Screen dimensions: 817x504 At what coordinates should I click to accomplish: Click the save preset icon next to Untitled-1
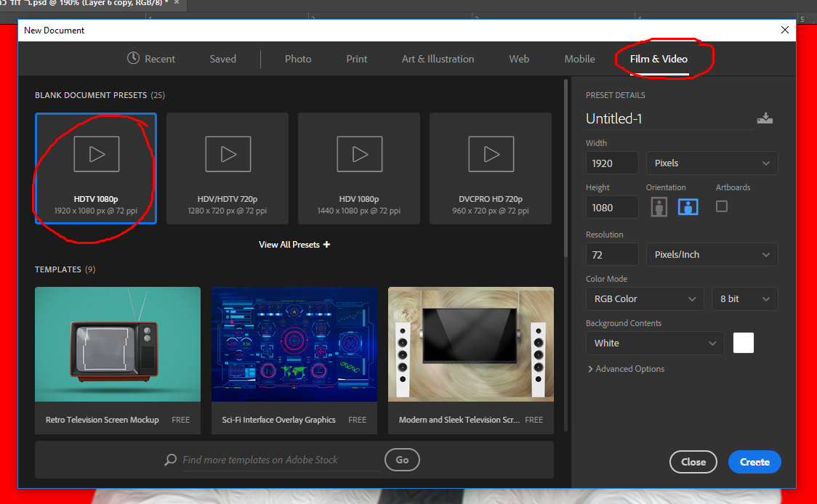(x=765, y=118)
